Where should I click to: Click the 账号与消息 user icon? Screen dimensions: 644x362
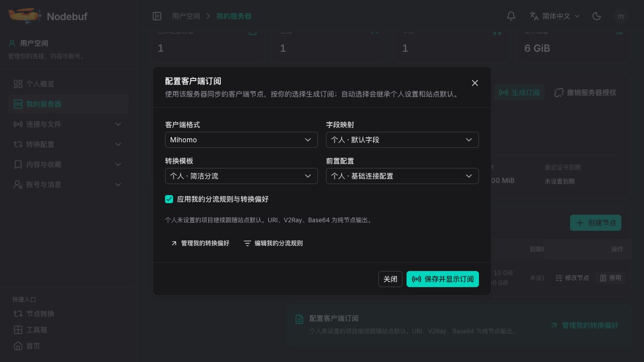(x=18, y=185)
